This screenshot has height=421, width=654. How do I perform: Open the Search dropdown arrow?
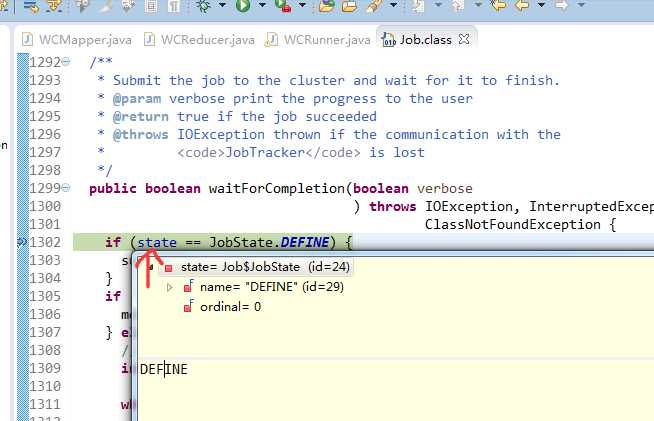tap(393, 5)
